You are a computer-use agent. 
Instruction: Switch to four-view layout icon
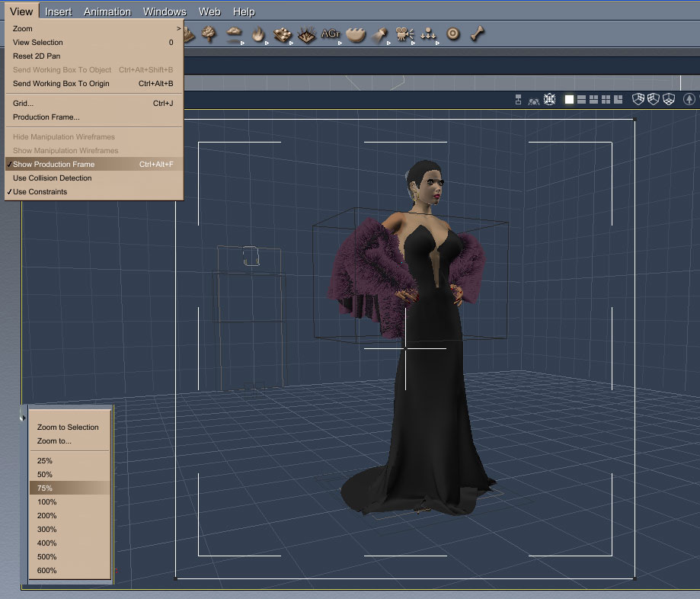click(606, 99)
